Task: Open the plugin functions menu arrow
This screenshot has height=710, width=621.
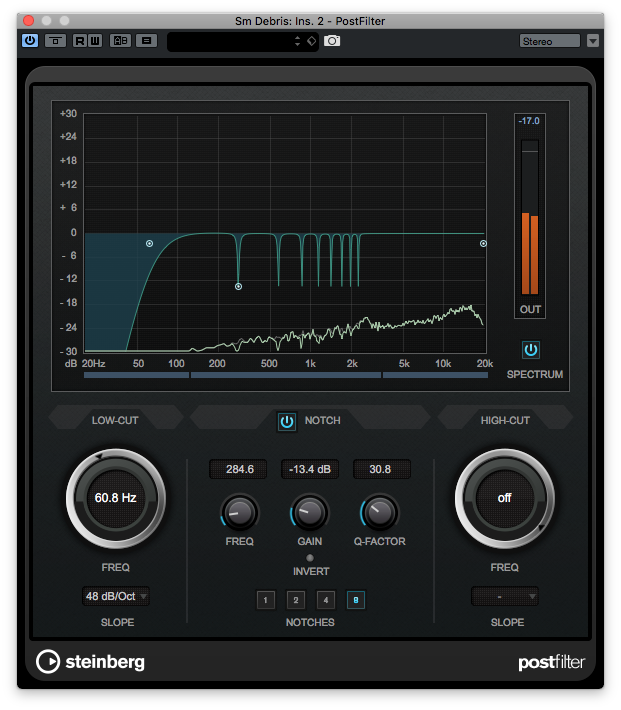Action: click(x=593, y=41)
